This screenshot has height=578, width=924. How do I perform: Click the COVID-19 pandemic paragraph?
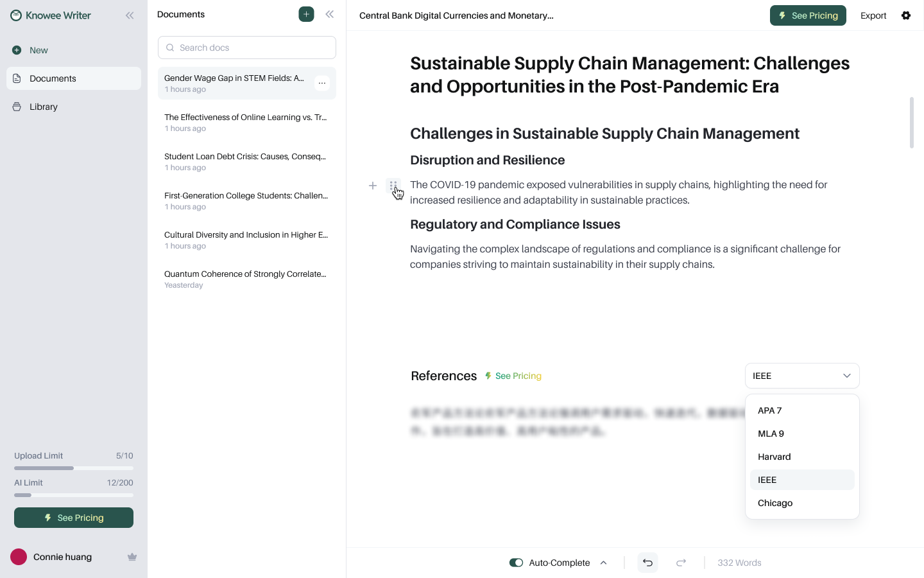coord(619,192)
